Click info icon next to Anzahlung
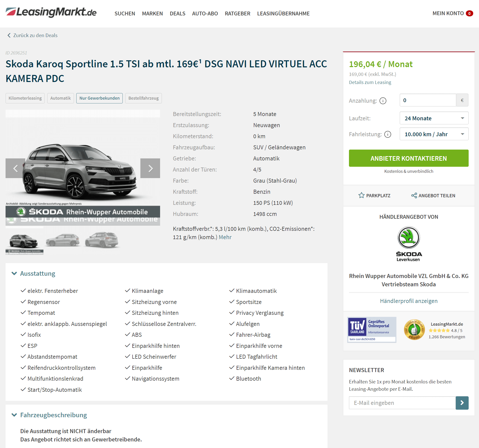Screen dimensions: 479x448 (383, 101)
